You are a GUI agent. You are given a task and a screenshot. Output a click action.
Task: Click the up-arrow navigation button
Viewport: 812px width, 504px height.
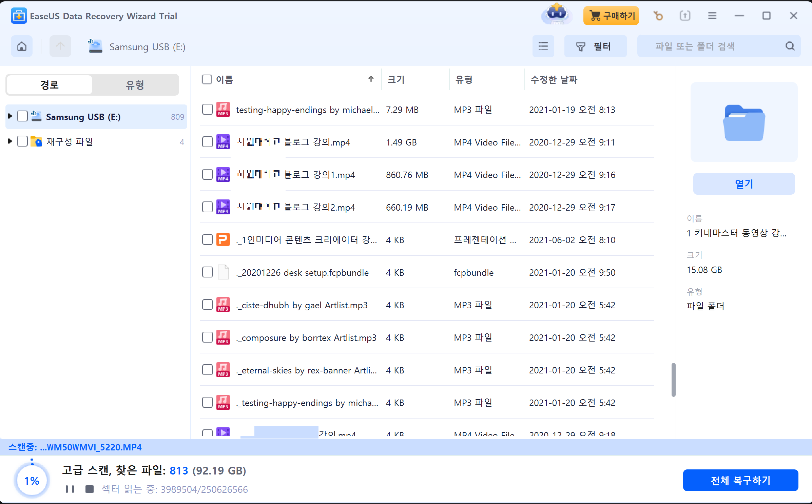[60, 46]
